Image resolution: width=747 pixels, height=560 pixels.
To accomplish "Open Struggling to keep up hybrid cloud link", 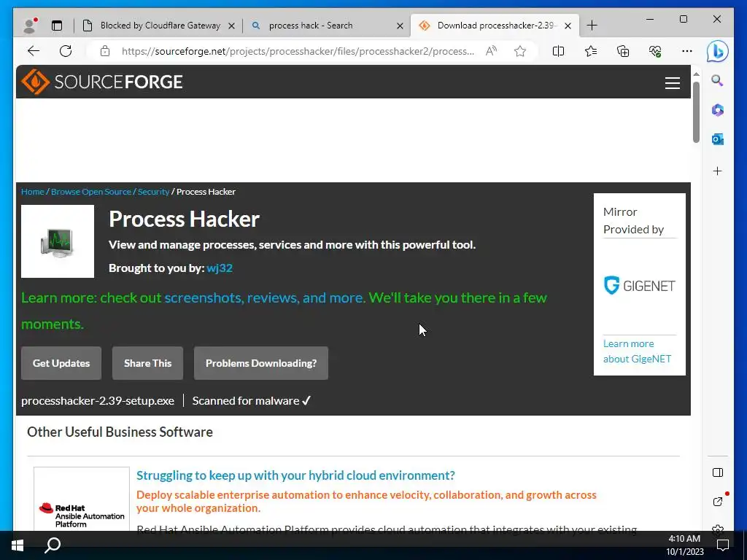I will [295, 475].
